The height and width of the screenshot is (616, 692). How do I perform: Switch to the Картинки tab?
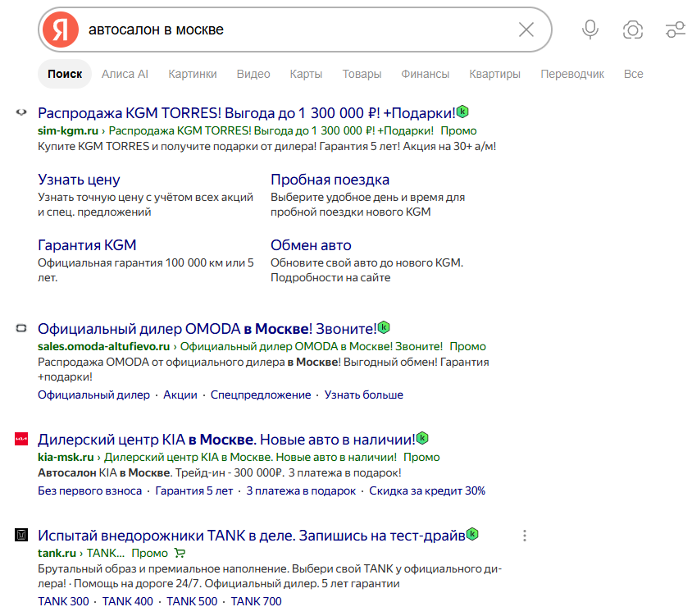[193, 74]
